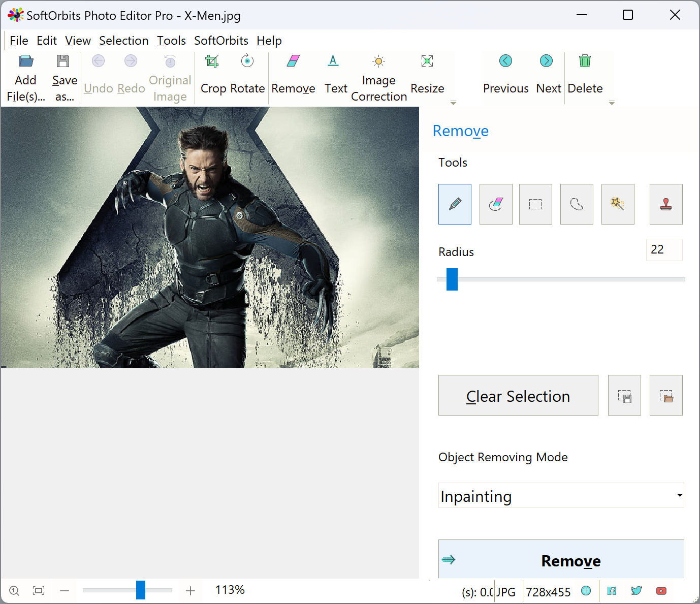Click the fit to window icon
The height and width of the screenshot is (604, 700).
(x=39, y=591)
